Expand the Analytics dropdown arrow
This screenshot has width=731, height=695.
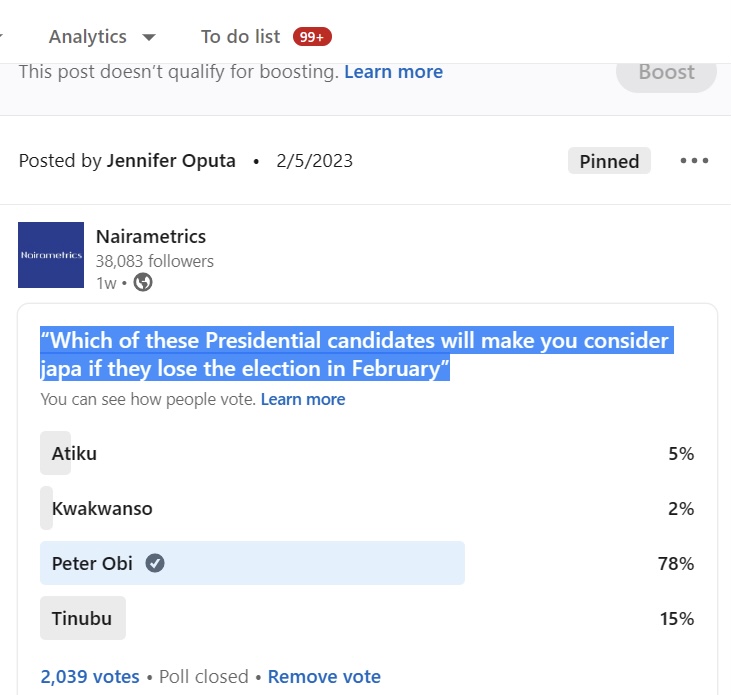click(x=149, y=37)
